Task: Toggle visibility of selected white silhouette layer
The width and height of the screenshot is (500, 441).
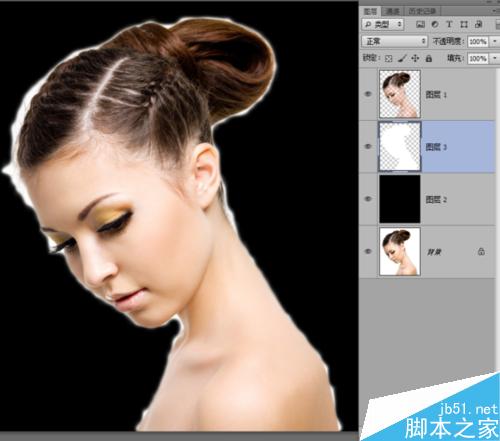Action: tap(368, 146)
